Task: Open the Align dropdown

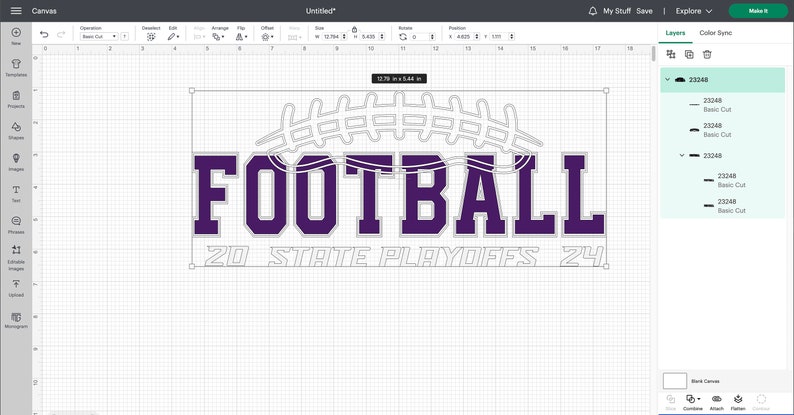Action: click(x=200, y=37)
